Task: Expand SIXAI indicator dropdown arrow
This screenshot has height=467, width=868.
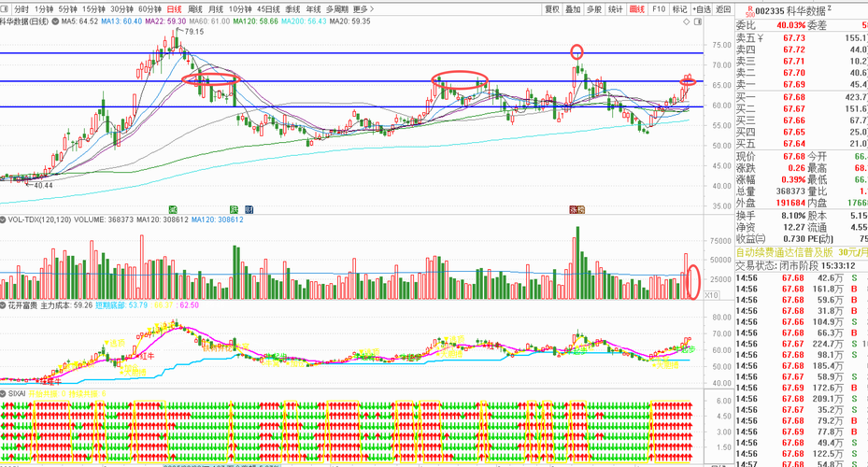Action: click(3, 394)
